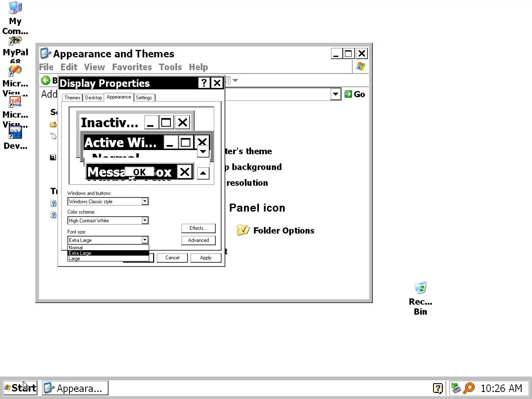Click the 'background' task link
Image resolution: width=532 pixels, height=399 pixels.
coord(256,167)
